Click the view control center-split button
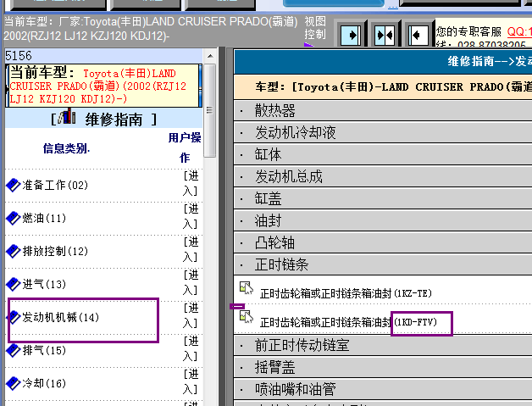This screenshot has height=406, width=532. tap(385, 35)
